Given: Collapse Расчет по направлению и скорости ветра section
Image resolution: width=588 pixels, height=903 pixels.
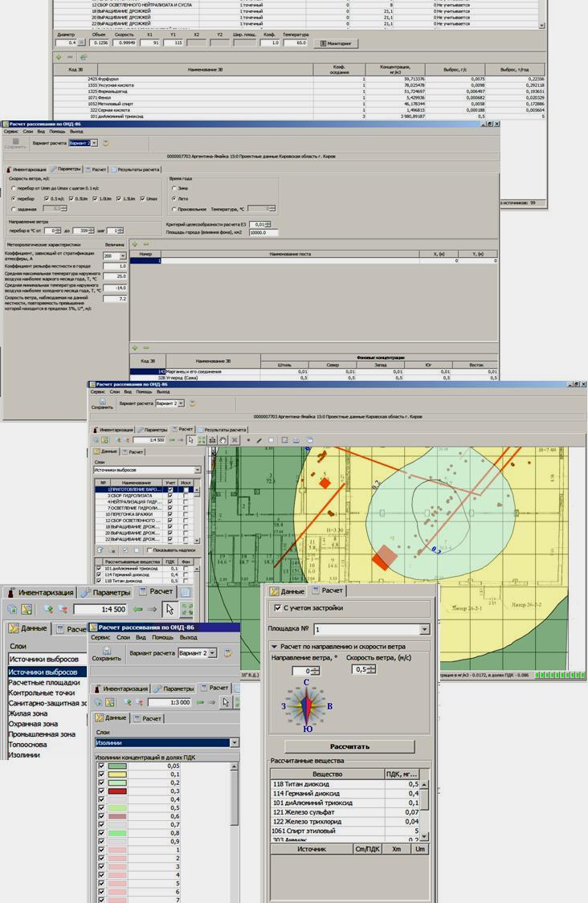Looking at the screenshot, I should pos(274,646).
